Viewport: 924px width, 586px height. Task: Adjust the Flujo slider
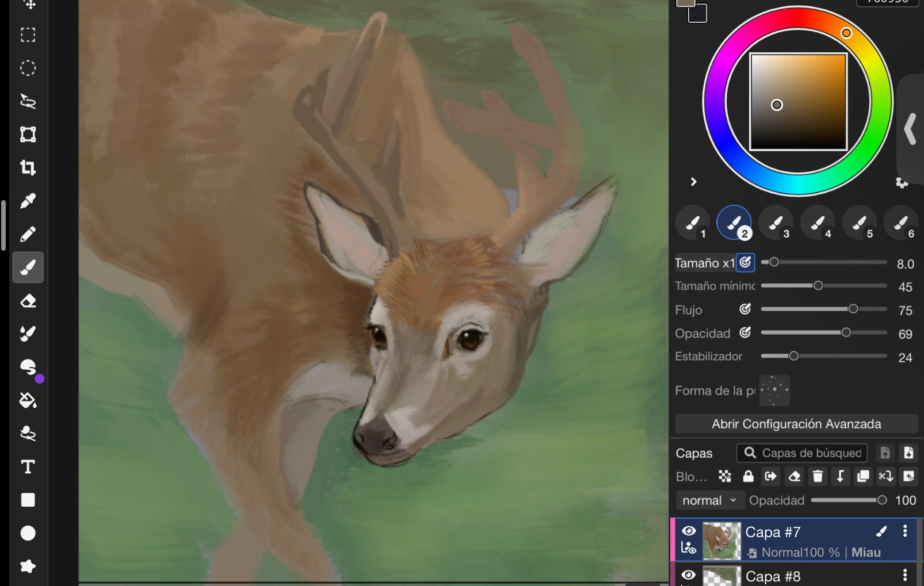(853, 309)
